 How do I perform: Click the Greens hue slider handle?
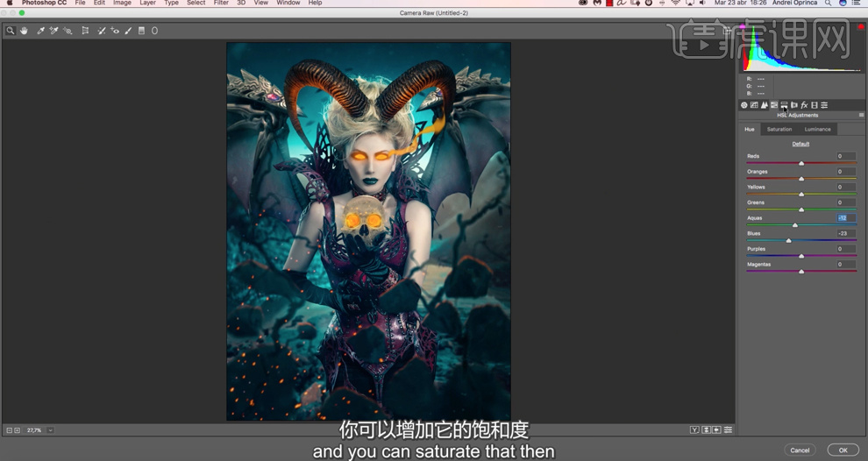click(x=801, y=209)
